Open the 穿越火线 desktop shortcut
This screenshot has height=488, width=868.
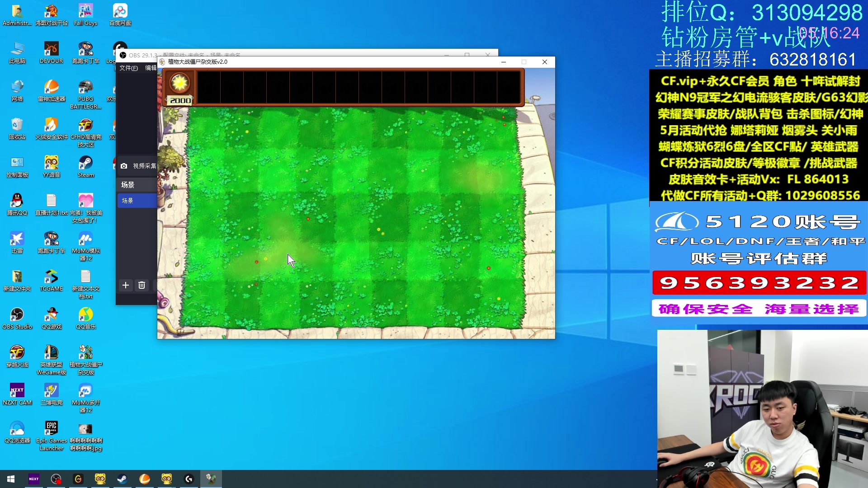(x=17, y=357)
